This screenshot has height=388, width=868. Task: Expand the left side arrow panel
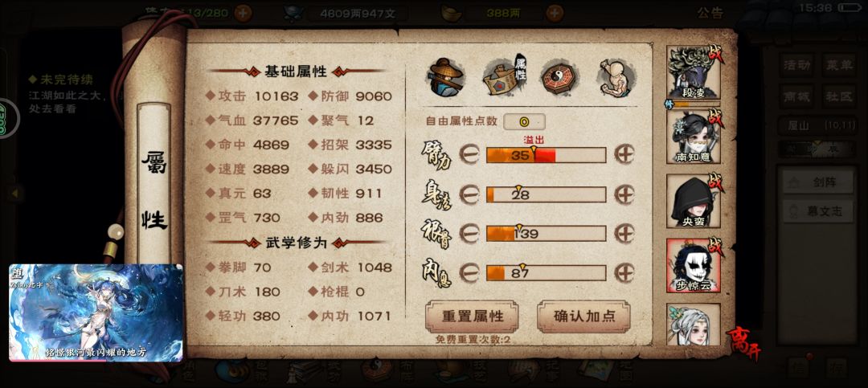(15, 193)
